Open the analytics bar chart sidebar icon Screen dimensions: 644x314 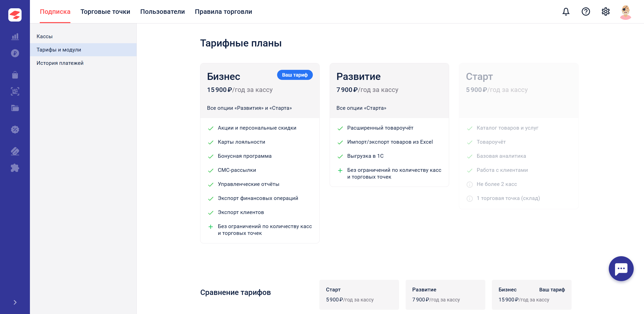pyautogui.click(x=15, y=37)
